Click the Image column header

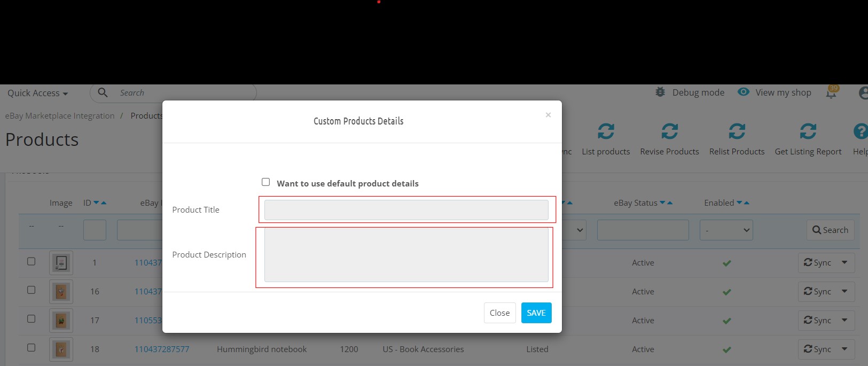pyautogui.click(x=61, y=203)
